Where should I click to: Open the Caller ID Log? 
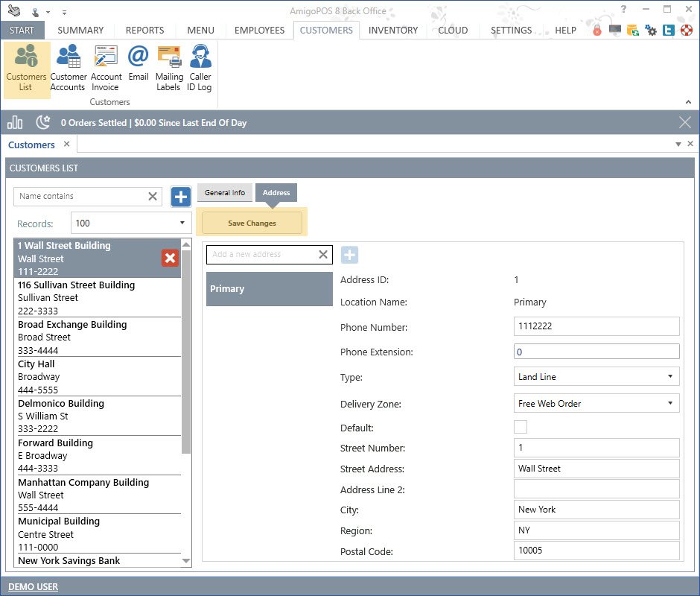[x=200, y=67]
